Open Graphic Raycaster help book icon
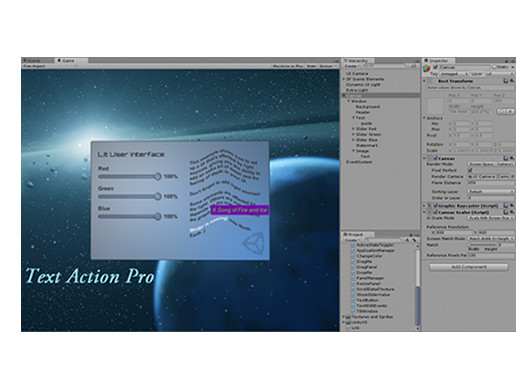Image resolution: width=516 pixels, height=389 pixels. (x=506, y=206)
